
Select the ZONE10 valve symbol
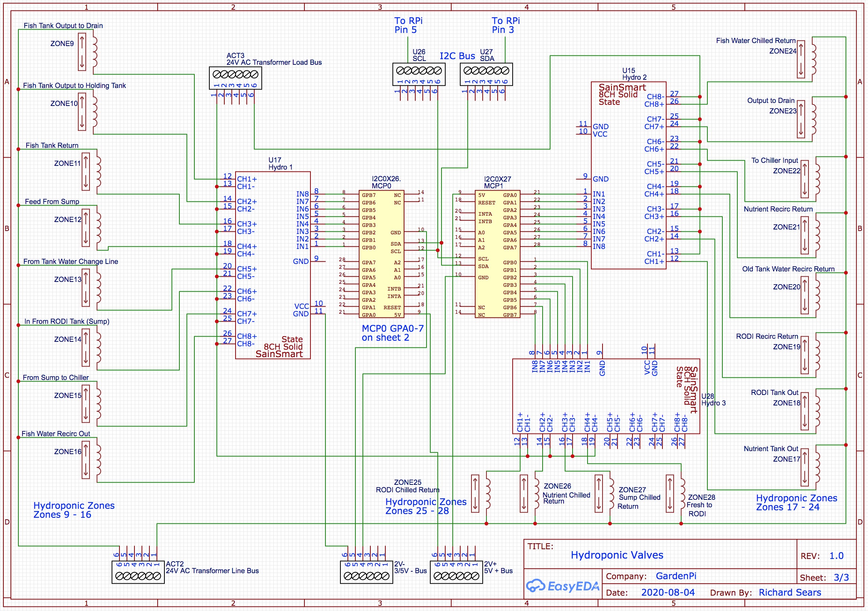click(88, 112)
